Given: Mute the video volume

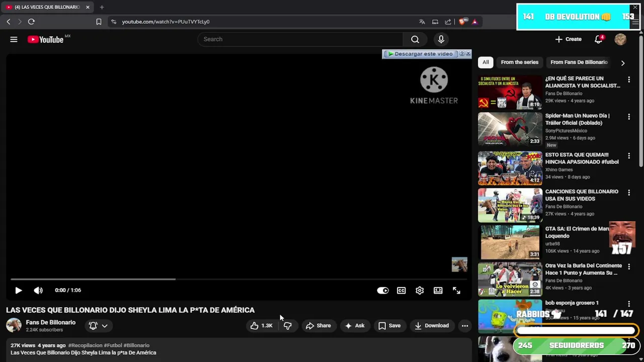Looking at the screenshot, I should (x=38, y=290).
